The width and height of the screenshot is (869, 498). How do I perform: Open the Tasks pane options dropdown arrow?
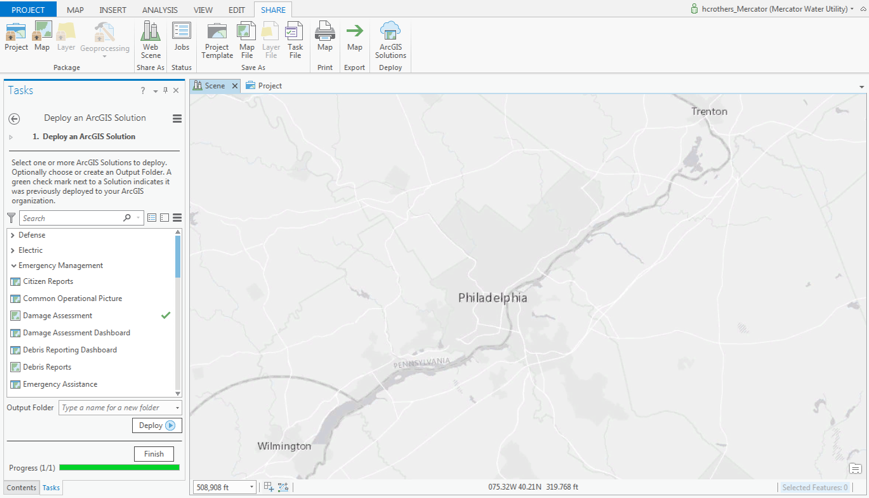pyautogui.click(x=155, y=91)
